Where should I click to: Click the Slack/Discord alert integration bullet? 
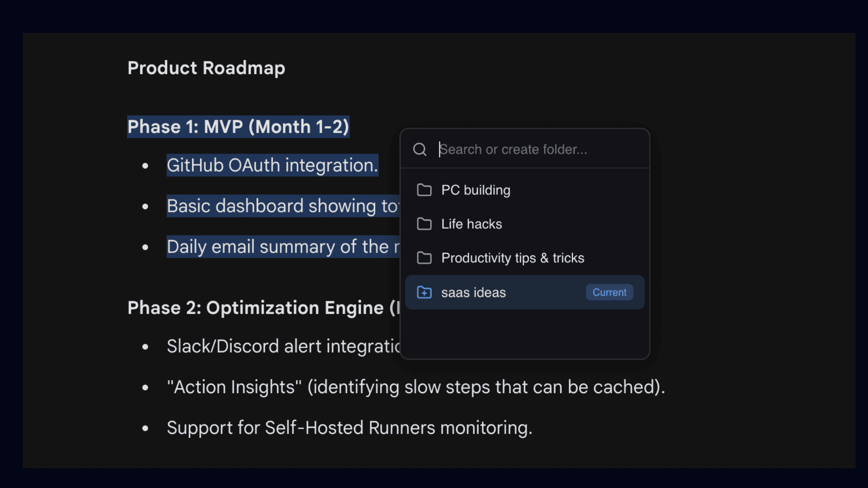tap(280, 346)
